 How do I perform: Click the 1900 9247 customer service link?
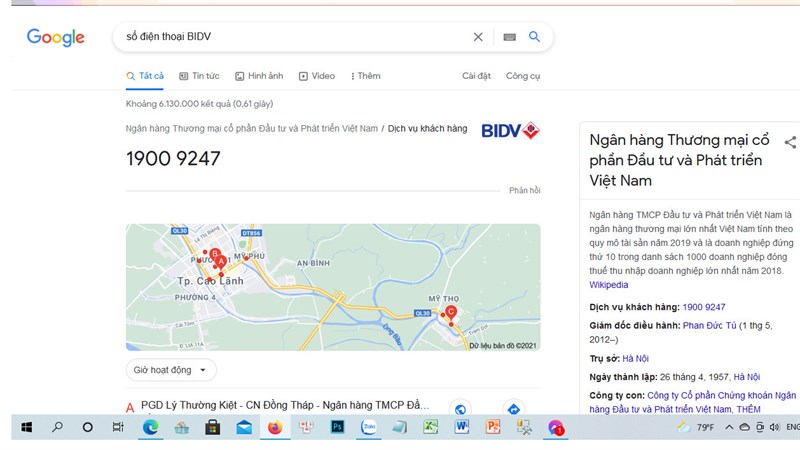(704, 307)
